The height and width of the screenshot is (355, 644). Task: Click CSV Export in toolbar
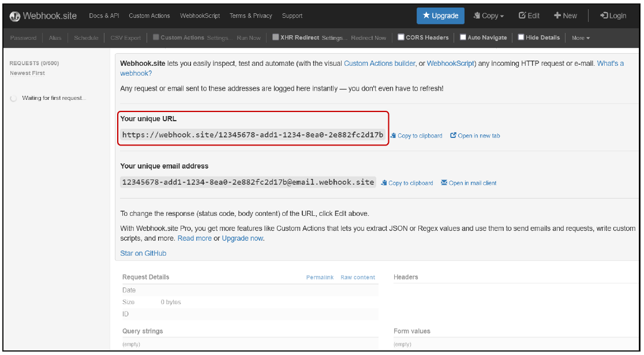pyautogui.click(x=125, y=38)
